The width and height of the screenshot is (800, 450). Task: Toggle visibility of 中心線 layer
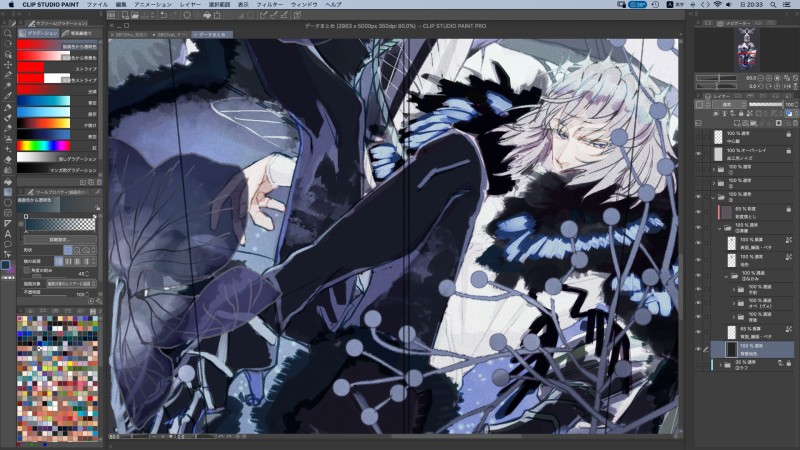point(698,136)
